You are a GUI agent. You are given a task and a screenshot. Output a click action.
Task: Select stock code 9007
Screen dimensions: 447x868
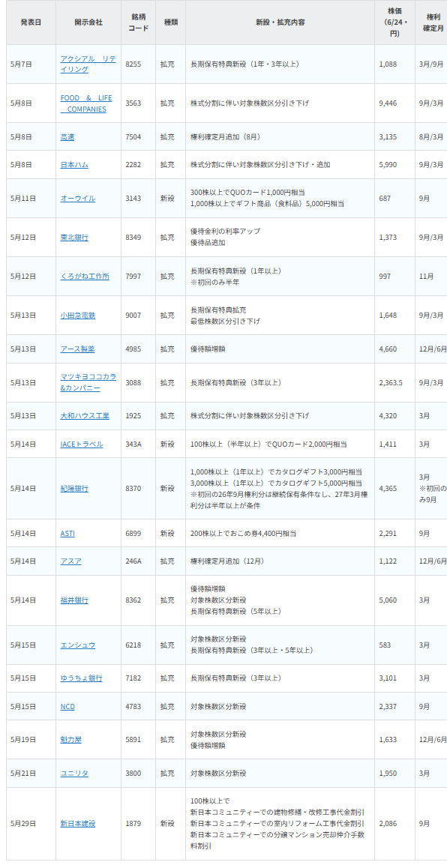tap(133, 315)
